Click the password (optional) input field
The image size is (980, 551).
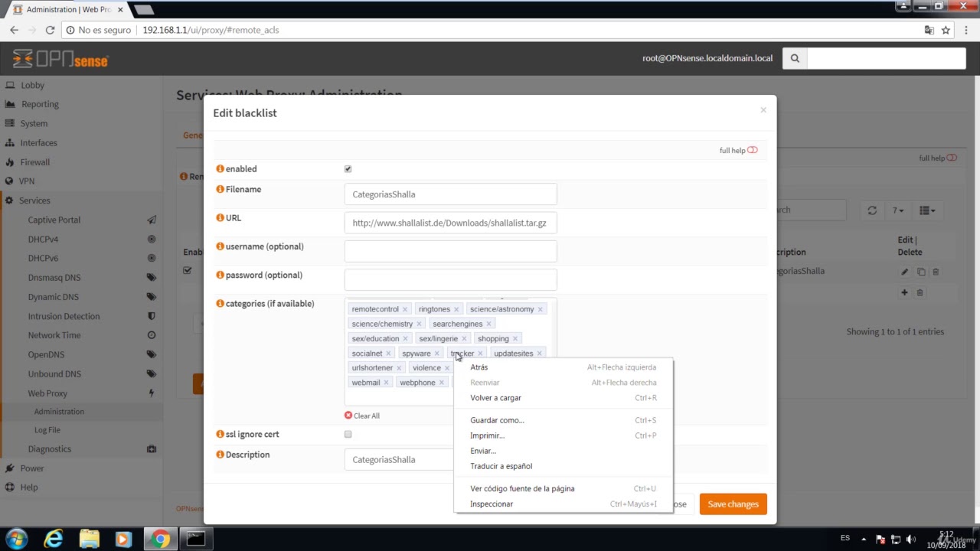coord(451,280)
